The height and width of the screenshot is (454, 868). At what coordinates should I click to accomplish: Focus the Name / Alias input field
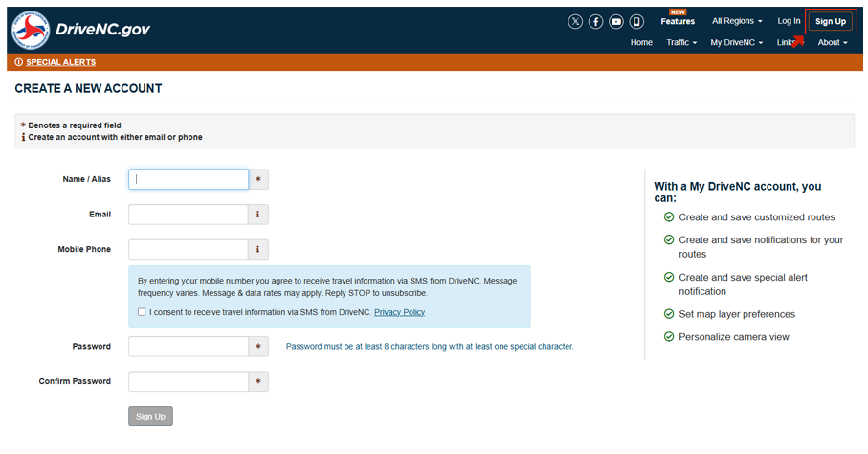point(189,180)
